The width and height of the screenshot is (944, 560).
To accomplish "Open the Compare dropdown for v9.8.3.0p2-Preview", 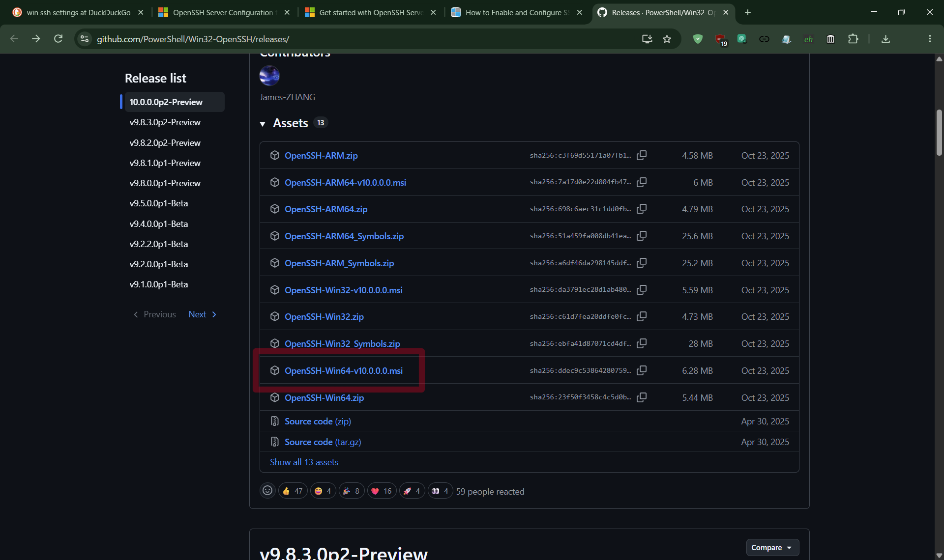I will pos(772,547).
